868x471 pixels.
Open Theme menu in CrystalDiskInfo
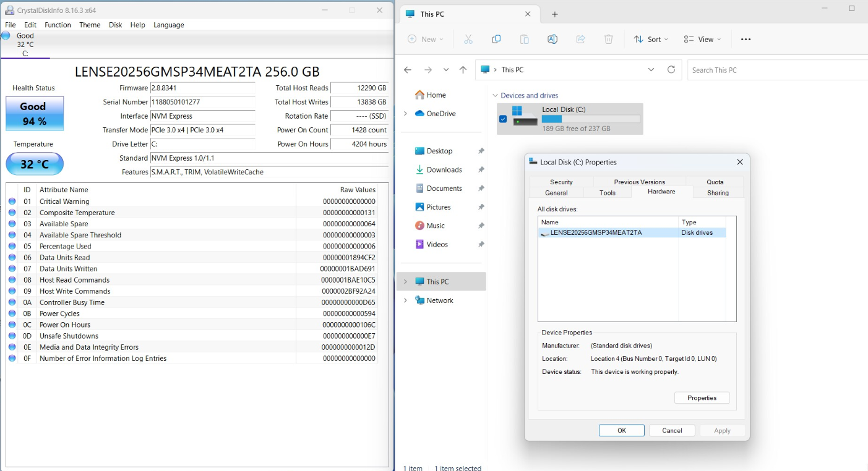(90, 25)
